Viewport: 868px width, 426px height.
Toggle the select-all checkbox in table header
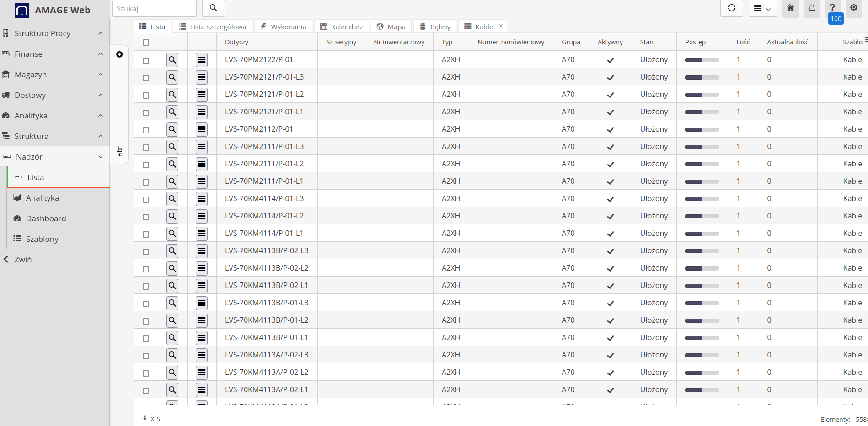point(146,42)
